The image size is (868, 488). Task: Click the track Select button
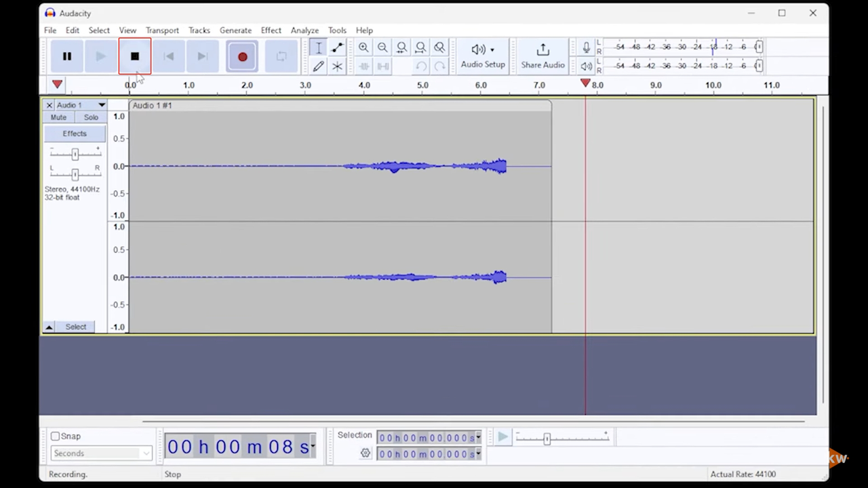[x=76, y=327]
